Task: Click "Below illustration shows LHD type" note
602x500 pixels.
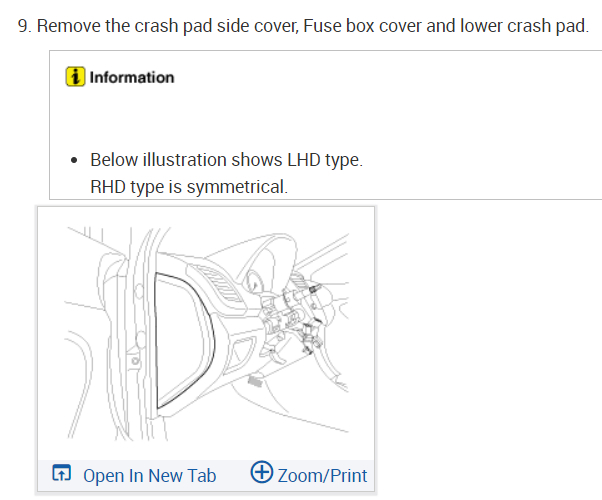Action: 225,160
